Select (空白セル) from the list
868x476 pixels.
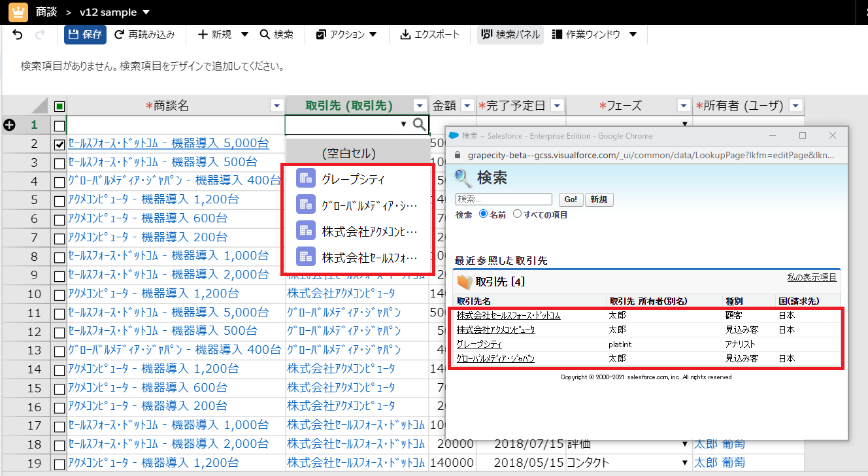coord(358,154)
